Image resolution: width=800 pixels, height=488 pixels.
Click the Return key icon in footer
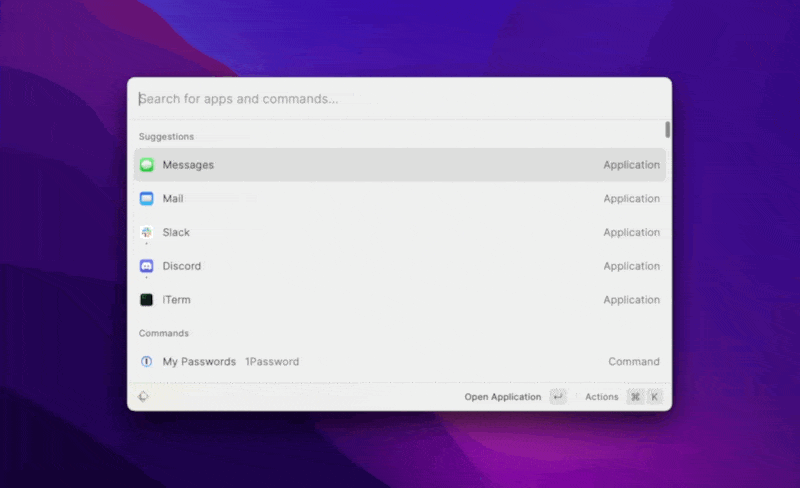(558, 397)
